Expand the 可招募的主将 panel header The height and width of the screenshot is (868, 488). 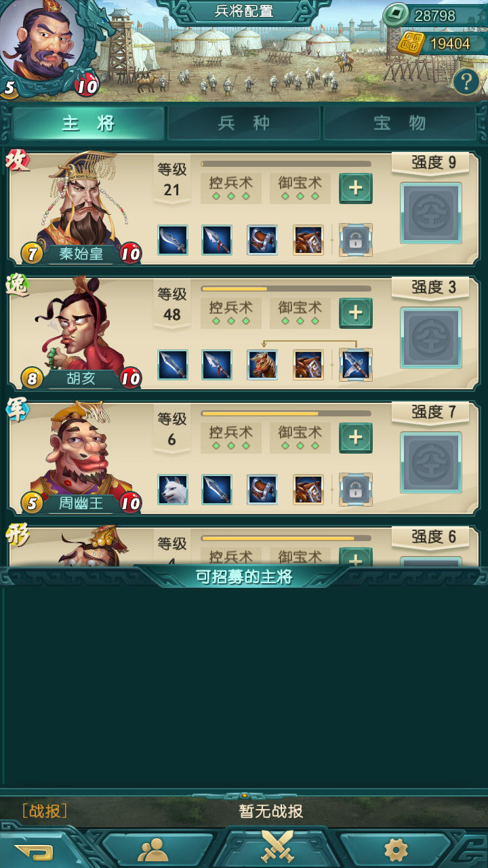coord(244,577)
